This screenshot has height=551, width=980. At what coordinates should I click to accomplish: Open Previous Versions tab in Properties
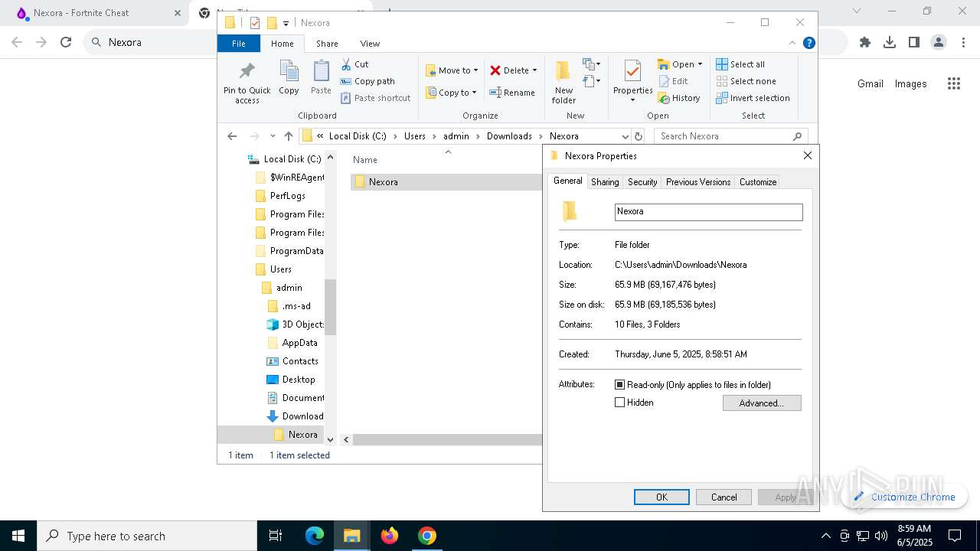coord(698,182)
